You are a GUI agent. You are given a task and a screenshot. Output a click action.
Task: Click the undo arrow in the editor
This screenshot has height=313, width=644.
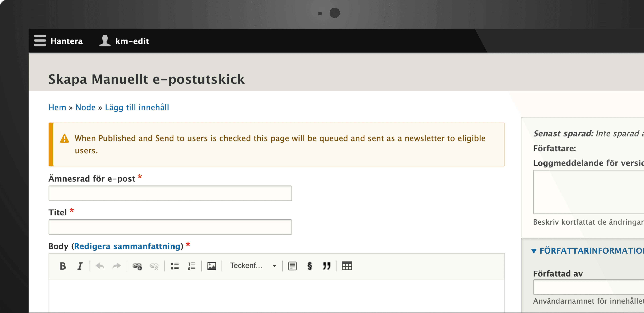[100, 266]
